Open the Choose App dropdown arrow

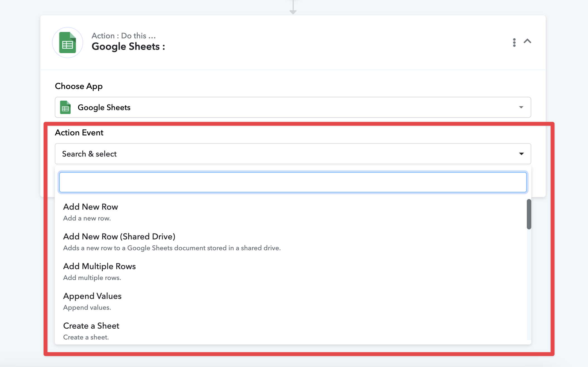521,107
